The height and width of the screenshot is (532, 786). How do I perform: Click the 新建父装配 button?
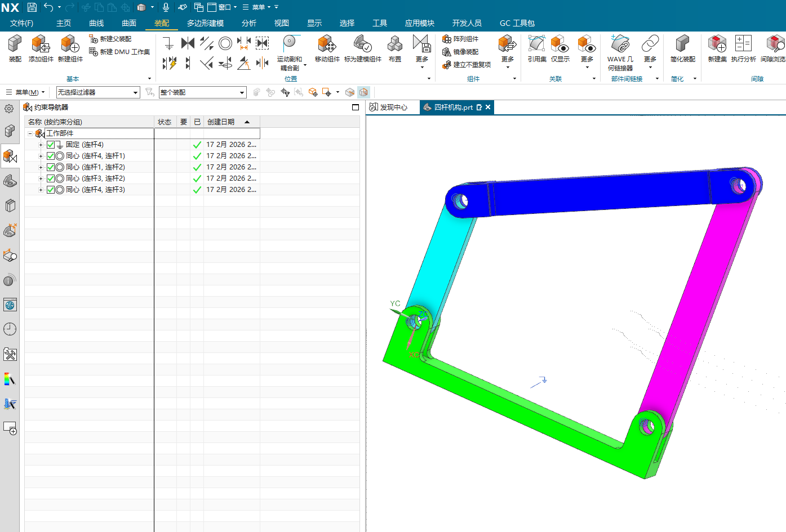point(110,39)
